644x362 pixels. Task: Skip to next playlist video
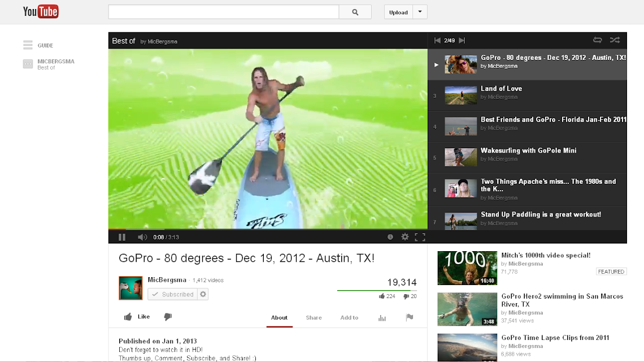point(462,40)
